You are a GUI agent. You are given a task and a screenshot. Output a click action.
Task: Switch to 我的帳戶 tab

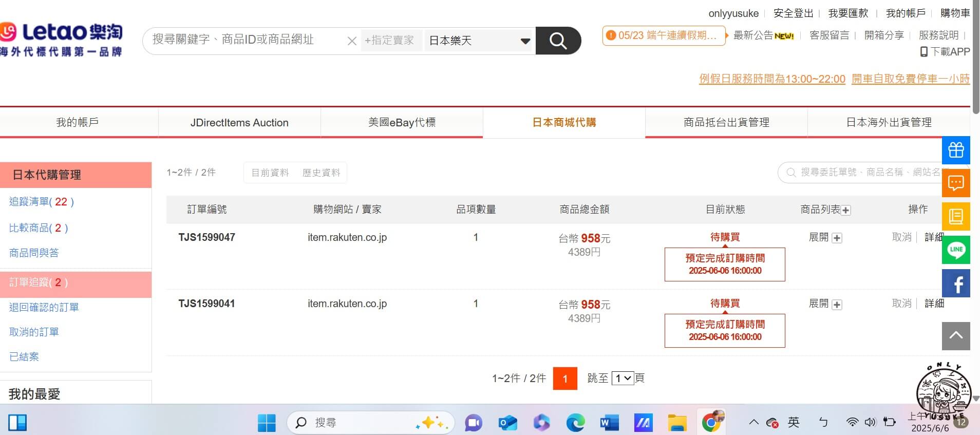point(78,122)
